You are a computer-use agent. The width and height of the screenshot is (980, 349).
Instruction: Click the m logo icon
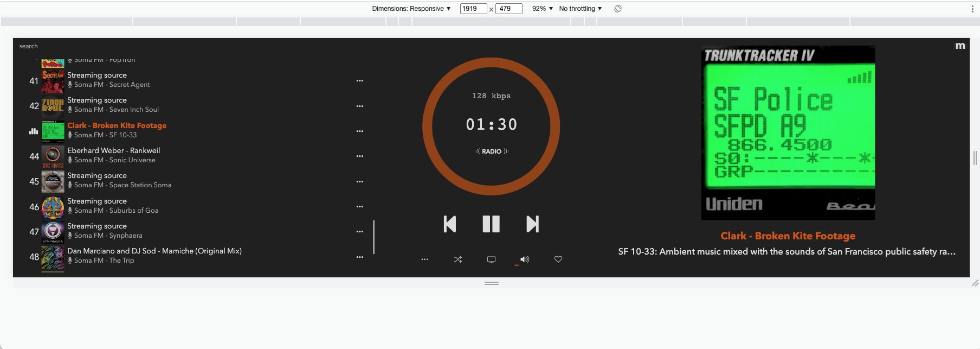point(960,46)
